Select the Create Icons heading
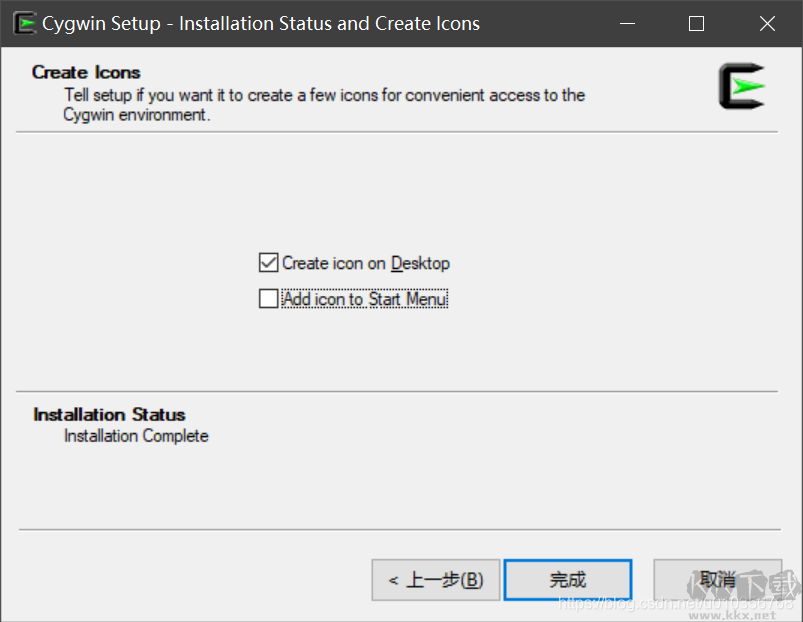 (86, 72)
